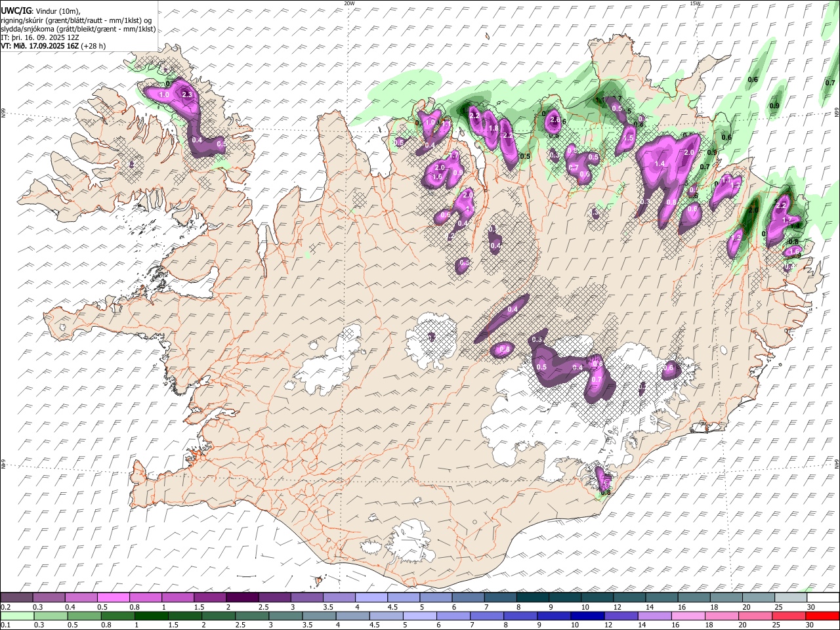Image resolution: width=840 pixels, height=630 pixels.
Task: Click the '2.6' snow value on the north coast
Action: point(556,120)
